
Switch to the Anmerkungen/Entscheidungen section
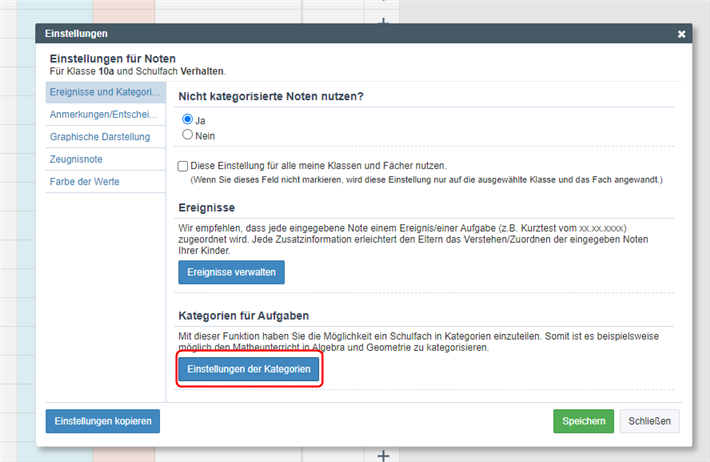click(105, 114)
